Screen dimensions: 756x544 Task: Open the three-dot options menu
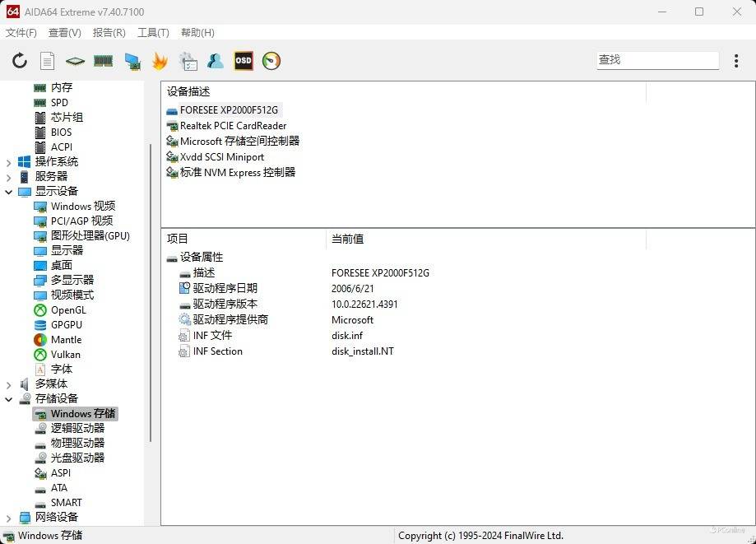tap(736, 61)
